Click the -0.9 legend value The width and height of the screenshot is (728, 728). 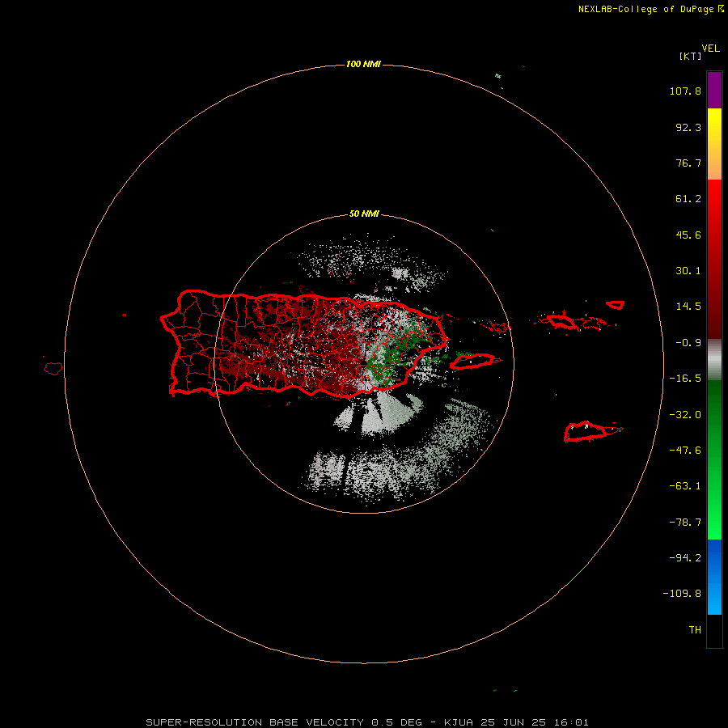688,343
